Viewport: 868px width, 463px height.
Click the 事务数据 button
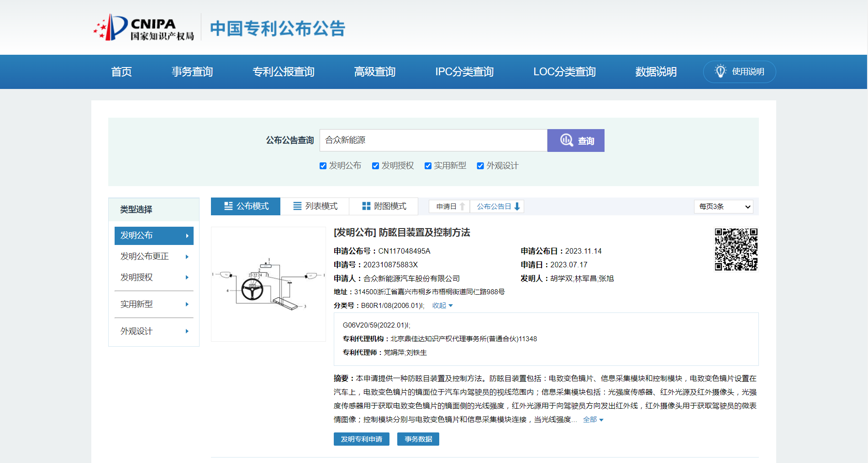pyautogui.click(x=418, y=439)
